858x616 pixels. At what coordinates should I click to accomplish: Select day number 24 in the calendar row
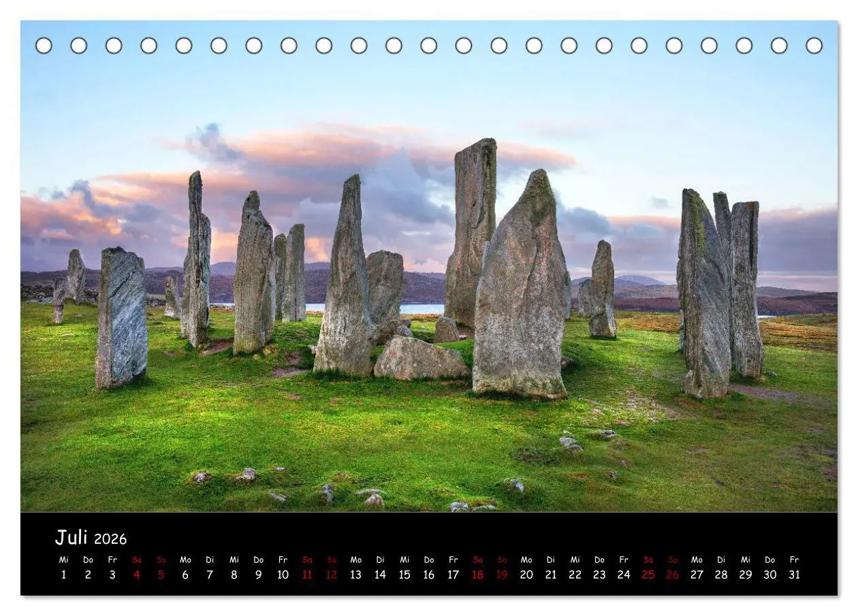click(x=624, y=574)
